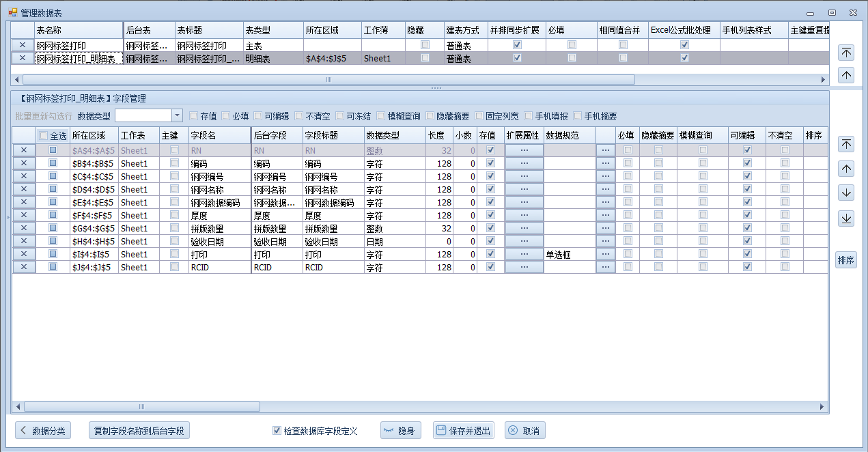Toggle 检查数据库字段定义 checkbox
Screen dimensions: 868x452
pos(277,431)
